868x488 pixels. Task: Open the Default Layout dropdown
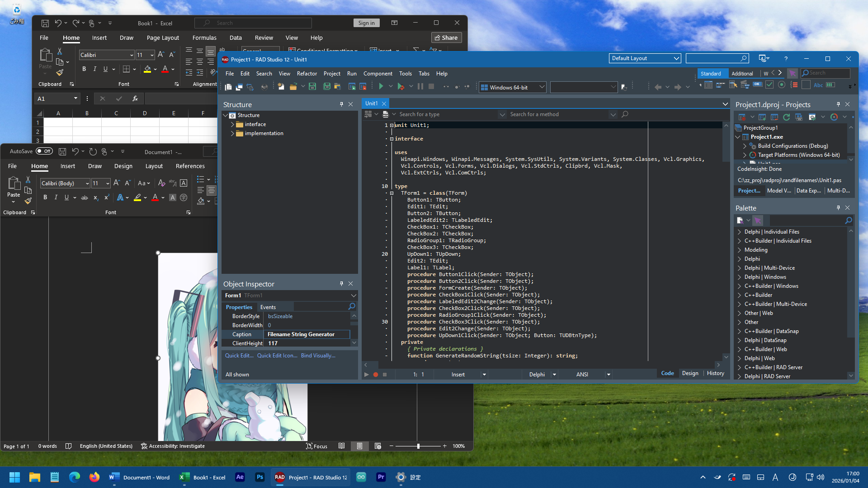[x=676, y=58]
